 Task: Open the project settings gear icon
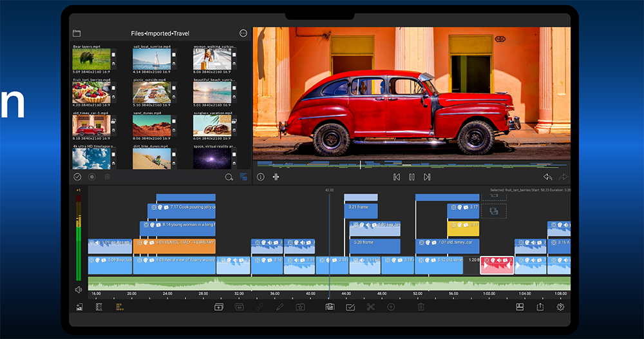tap(560, 307)
